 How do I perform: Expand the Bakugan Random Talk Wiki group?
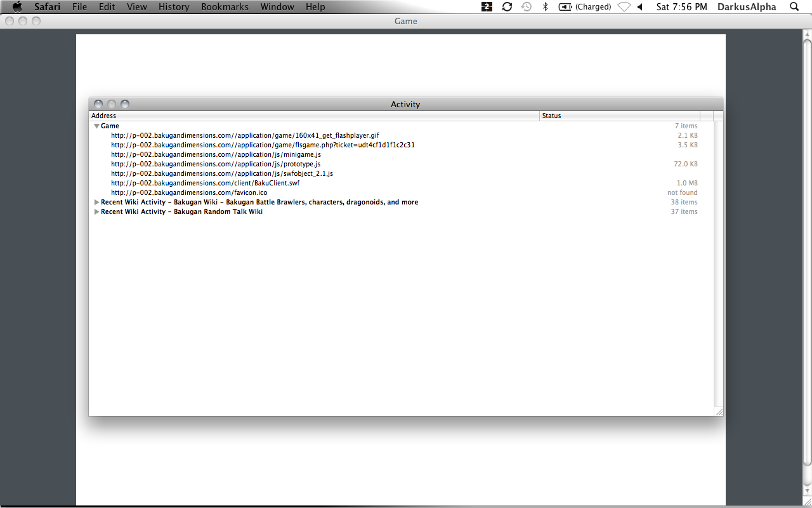click(96, 212)
